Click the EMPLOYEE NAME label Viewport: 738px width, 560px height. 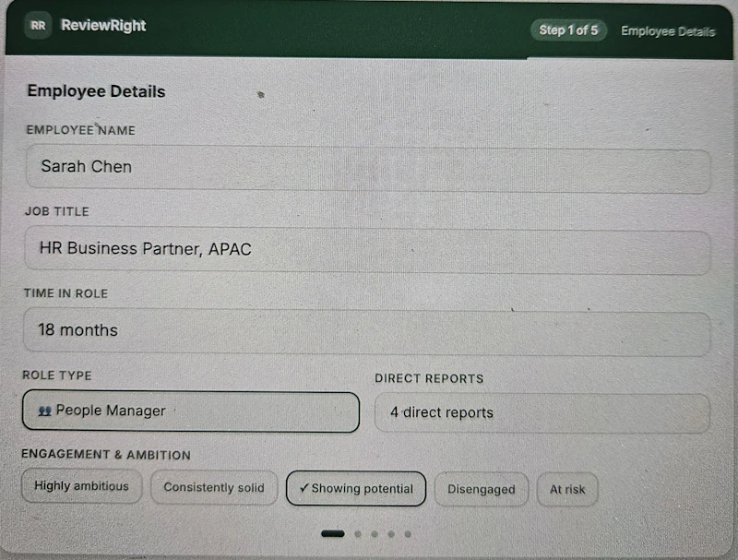(81, 130)
